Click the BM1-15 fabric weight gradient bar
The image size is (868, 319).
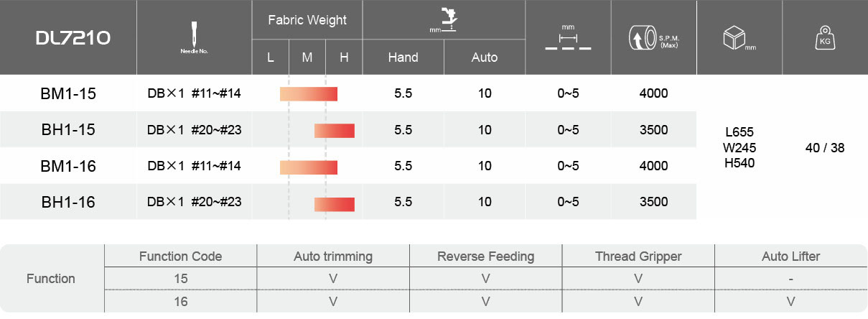coord(309,93)
